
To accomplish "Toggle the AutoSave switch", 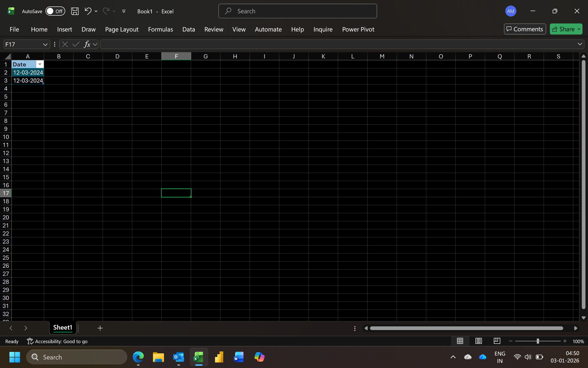I will (x=55, y=11).
